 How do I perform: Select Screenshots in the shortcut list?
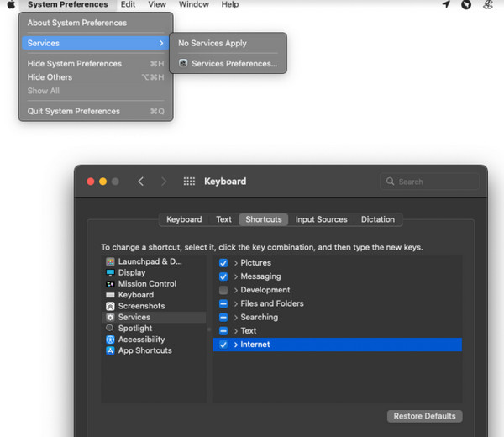point(154,306)
